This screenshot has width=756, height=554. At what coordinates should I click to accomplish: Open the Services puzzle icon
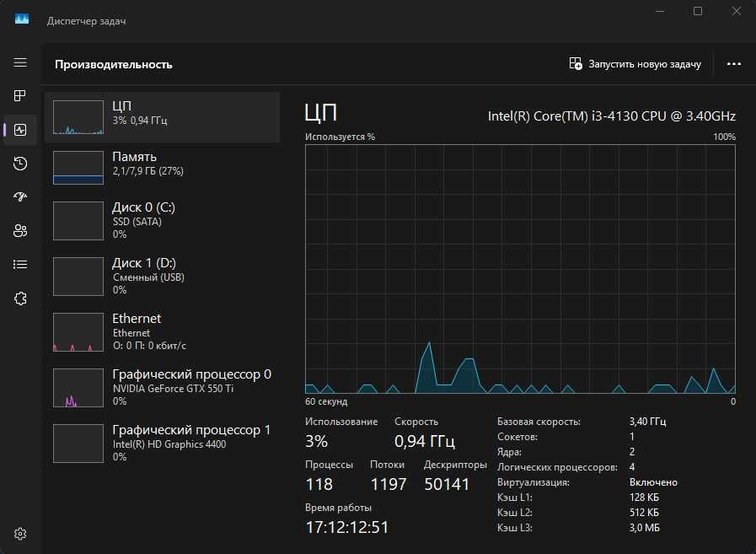pos(20,299)
